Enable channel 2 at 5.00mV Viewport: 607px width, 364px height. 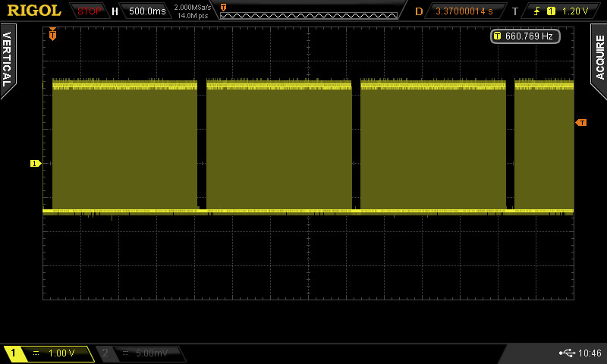(x=141, y=353)
